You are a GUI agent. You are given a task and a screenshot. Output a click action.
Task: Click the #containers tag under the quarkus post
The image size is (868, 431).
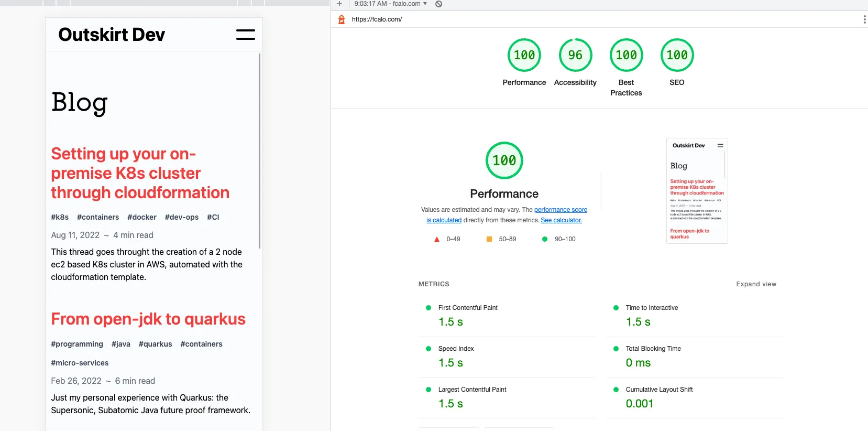pyautogui.click(x=201, y=344)
